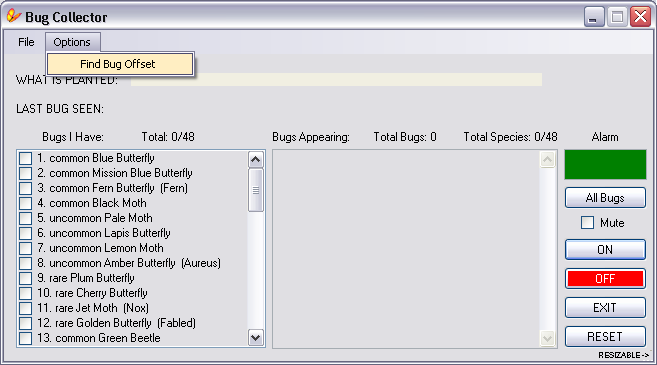The image size is (657, 365).
Task: Mark common Black Moth as owned
Action: point(26,203)
